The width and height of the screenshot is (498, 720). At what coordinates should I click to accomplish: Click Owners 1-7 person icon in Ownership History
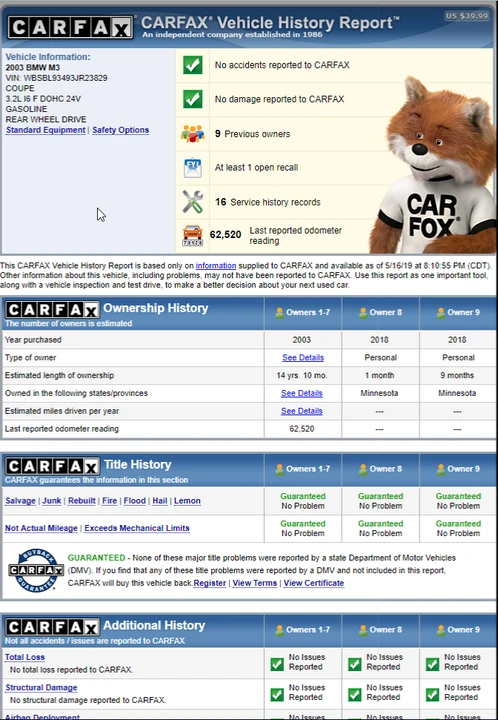click(279, 313)
